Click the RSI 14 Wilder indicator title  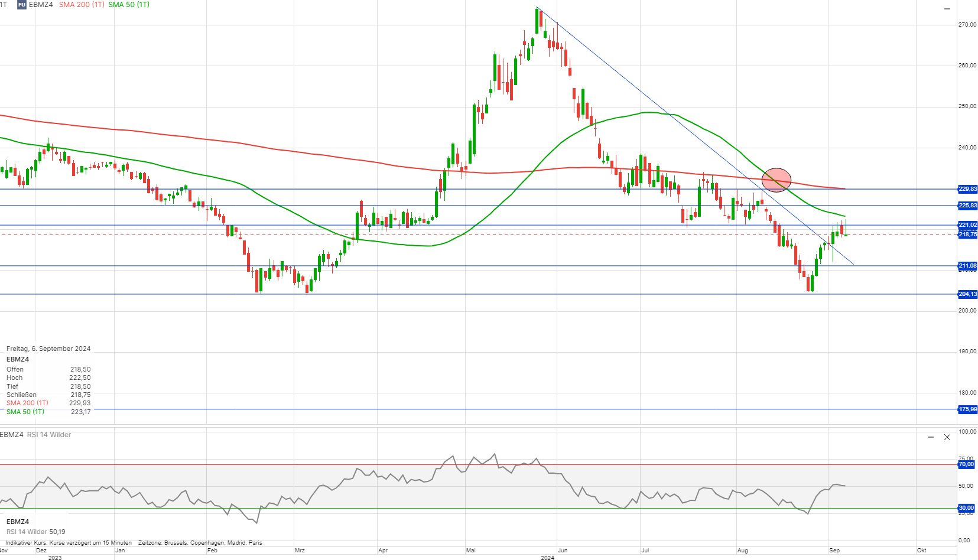49,435
